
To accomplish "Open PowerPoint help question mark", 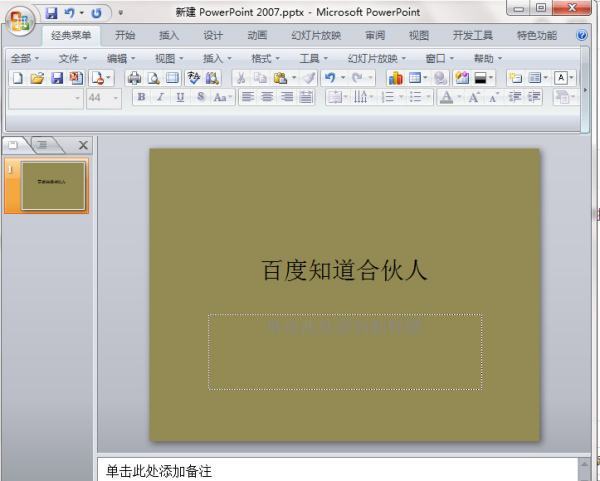I will pos(582,36).
